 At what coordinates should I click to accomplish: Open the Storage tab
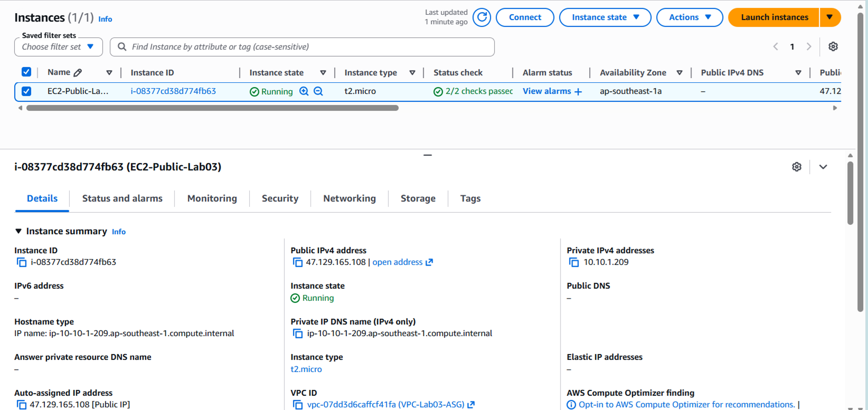[418, 198]
